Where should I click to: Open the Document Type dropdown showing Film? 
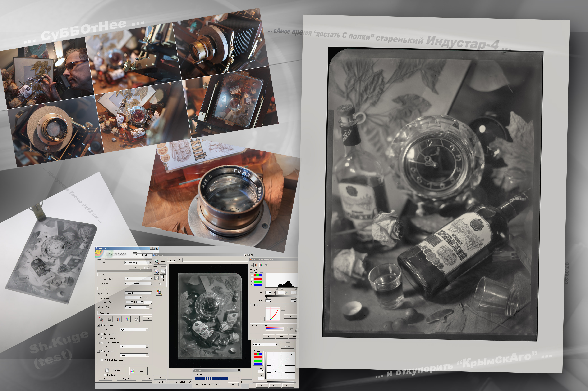tap(138, 279)
